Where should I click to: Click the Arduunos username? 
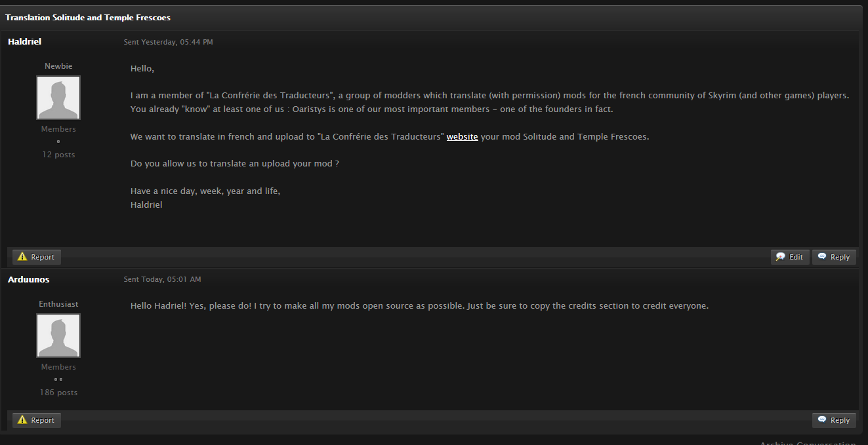click(29, 279)
